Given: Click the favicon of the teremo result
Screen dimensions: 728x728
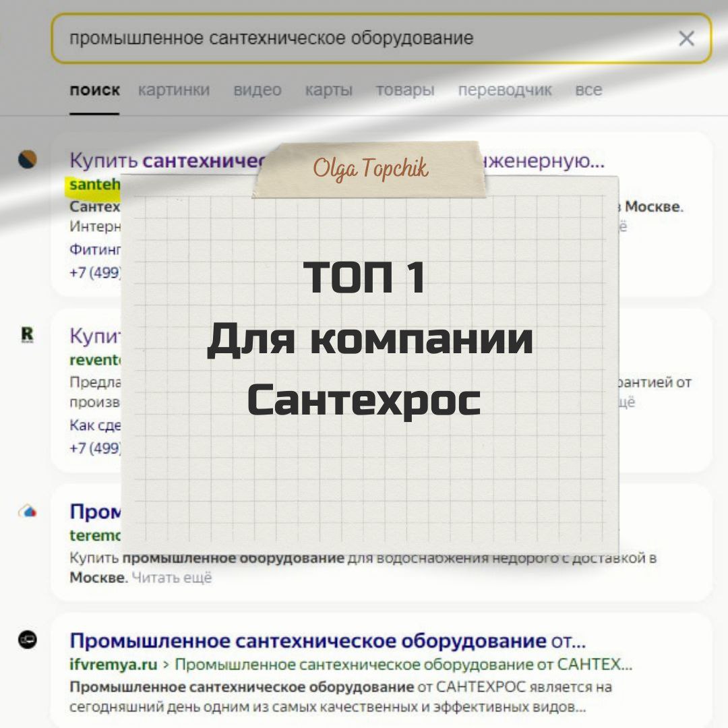Looking at the screenshot, I should click(28, 511).
